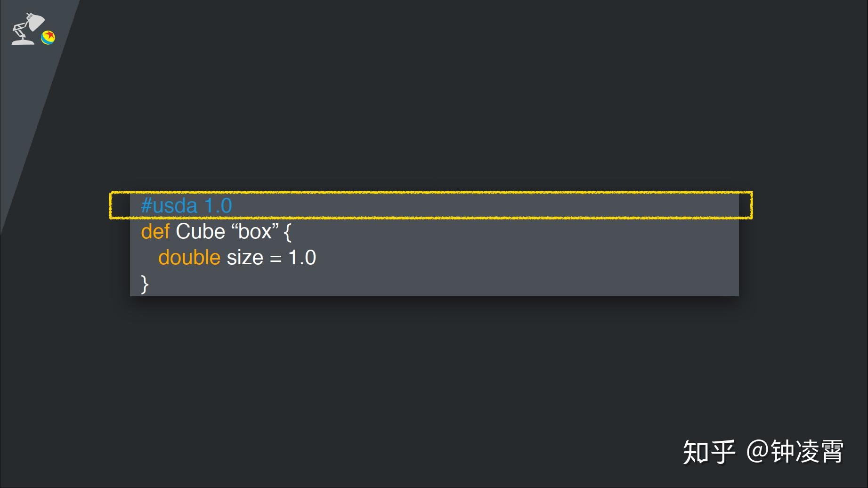Click the blue "1.0" version number

click(218, 206)
